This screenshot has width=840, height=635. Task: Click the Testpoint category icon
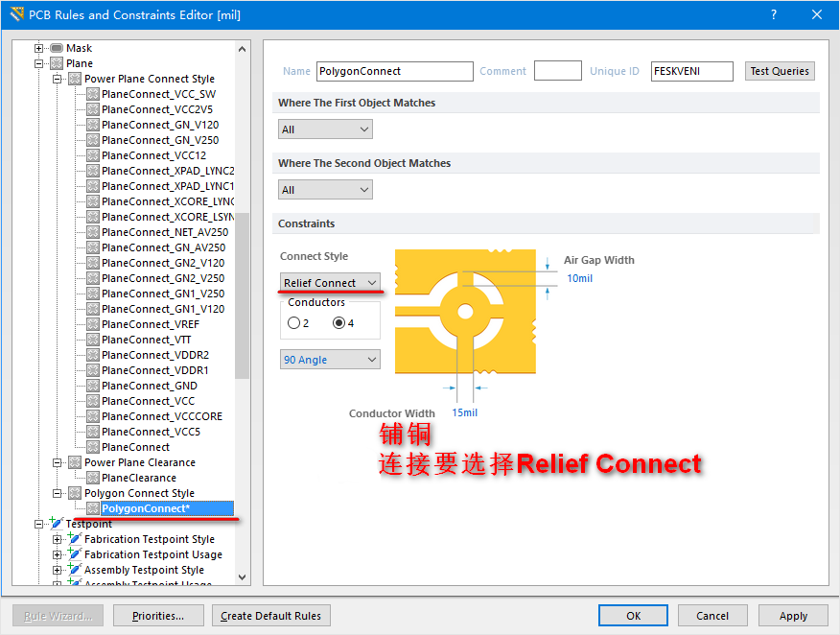click(57, 524)
